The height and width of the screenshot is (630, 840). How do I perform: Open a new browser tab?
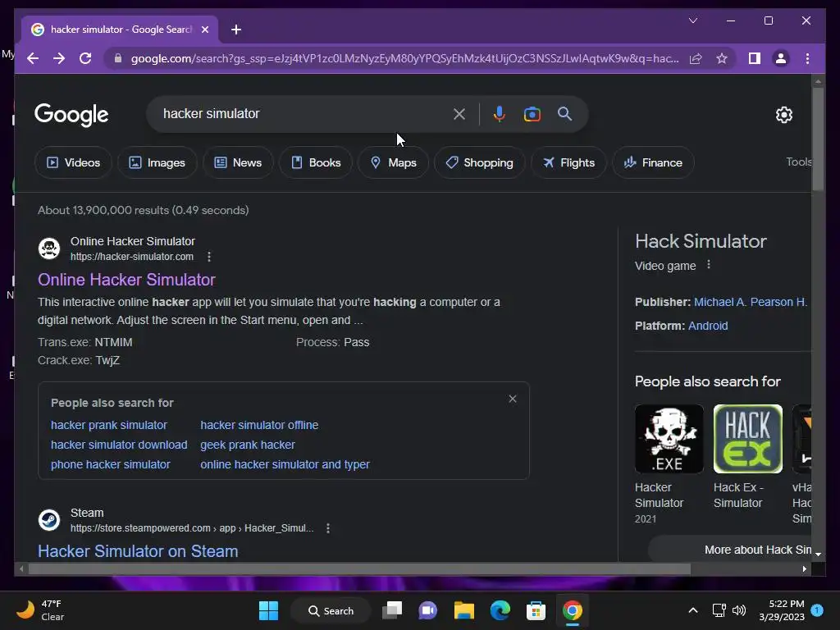[235, 30]
